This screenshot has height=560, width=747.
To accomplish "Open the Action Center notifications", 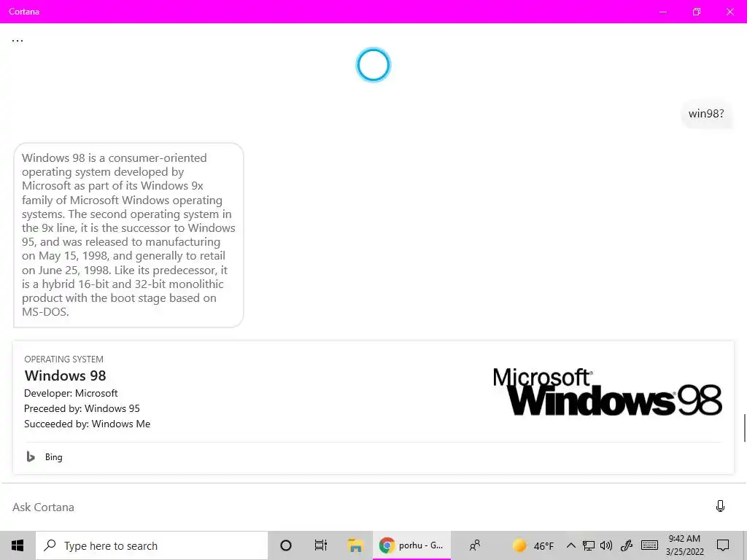I will pyautogui.click(x=723, y=545).
